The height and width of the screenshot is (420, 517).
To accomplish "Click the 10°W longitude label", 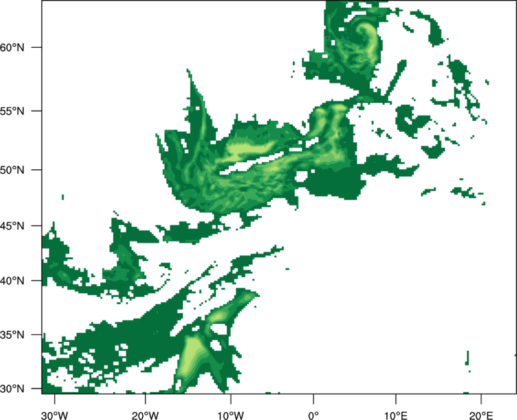I will click(x=231, y=415).
